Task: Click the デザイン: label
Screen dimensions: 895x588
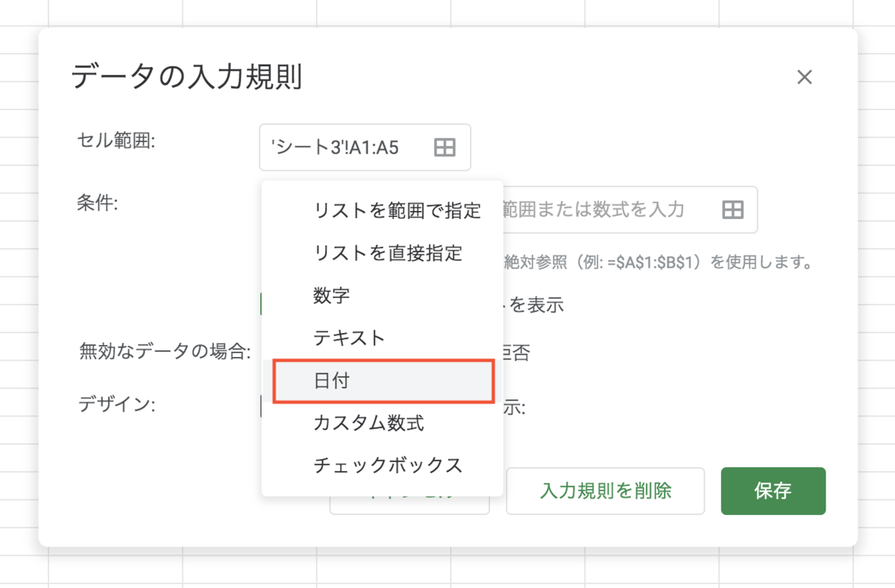Action: click(x=116, y=405)
